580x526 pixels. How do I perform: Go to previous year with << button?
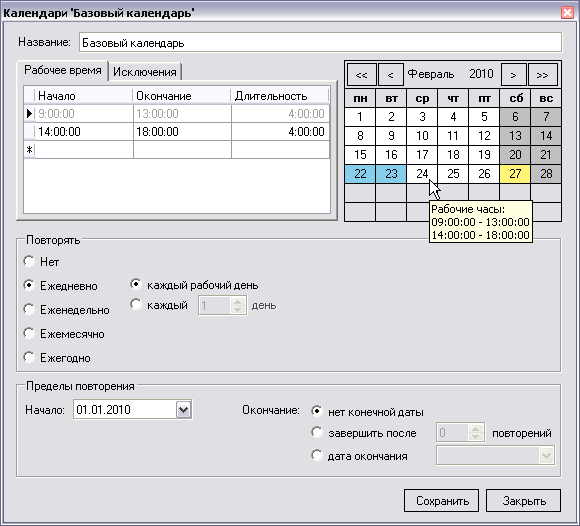[x=361, y=75]
